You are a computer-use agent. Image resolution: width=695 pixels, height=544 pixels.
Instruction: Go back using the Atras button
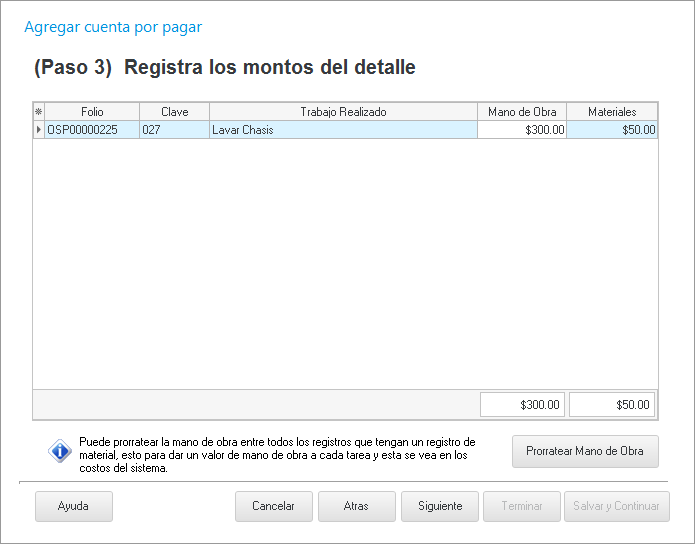click(356, 506)
